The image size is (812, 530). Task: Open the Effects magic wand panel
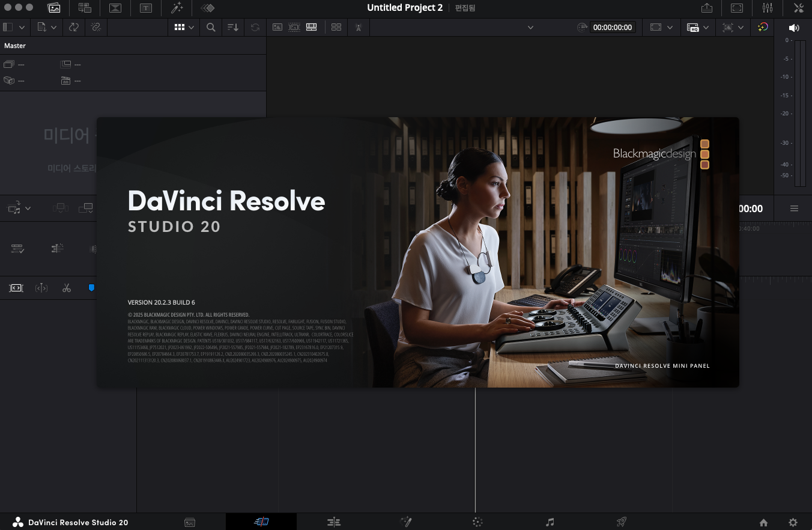[x=177, y=8]
